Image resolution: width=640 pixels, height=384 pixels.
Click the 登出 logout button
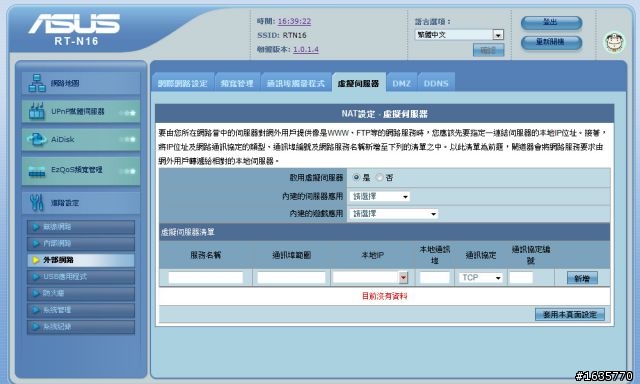pyautogui.click(x=551, y=23)
